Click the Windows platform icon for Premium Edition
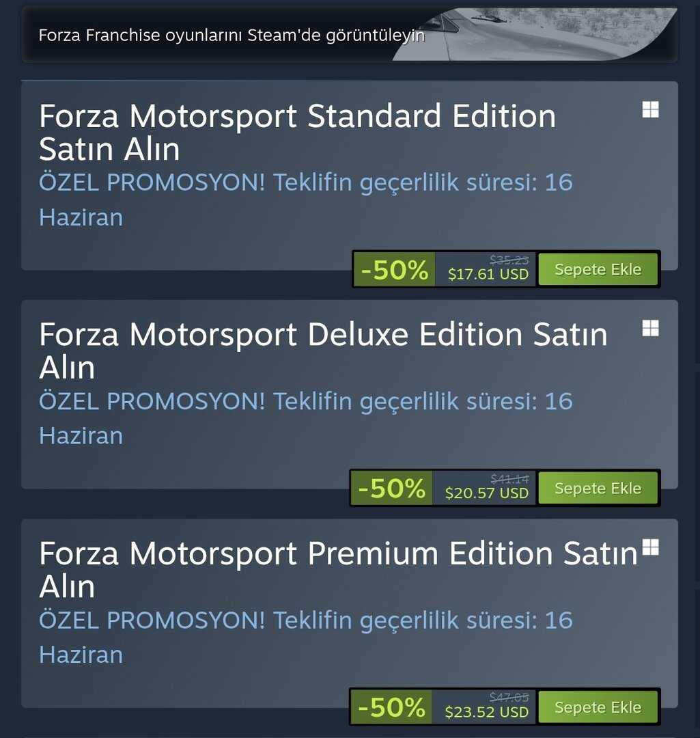This screenshot has width=700, height=738. coord(650,547)
